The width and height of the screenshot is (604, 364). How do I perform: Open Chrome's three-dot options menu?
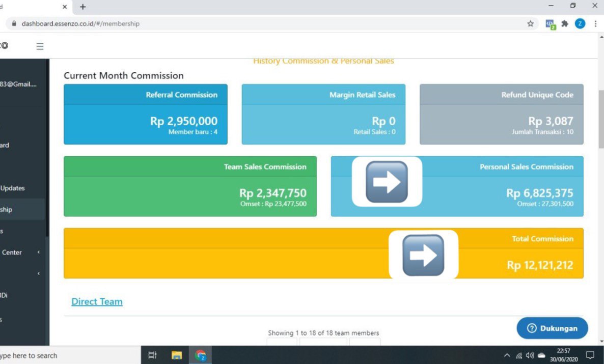coord(595,23)
